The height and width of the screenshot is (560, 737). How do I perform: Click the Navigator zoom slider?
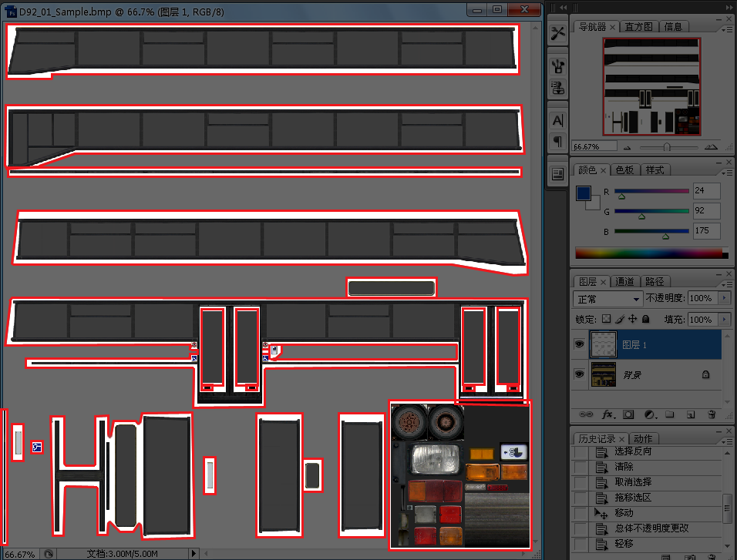(x=668, y=148)
